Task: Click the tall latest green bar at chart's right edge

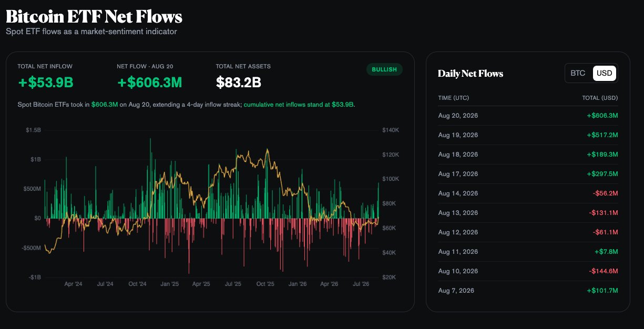Action: pyautogui.click(x=379, y=200)
